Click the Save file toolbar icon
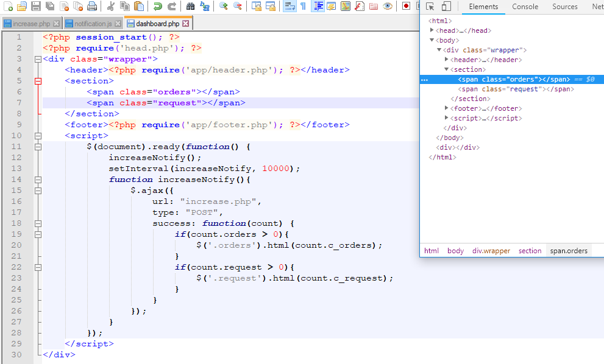 (x=35, y=7)
